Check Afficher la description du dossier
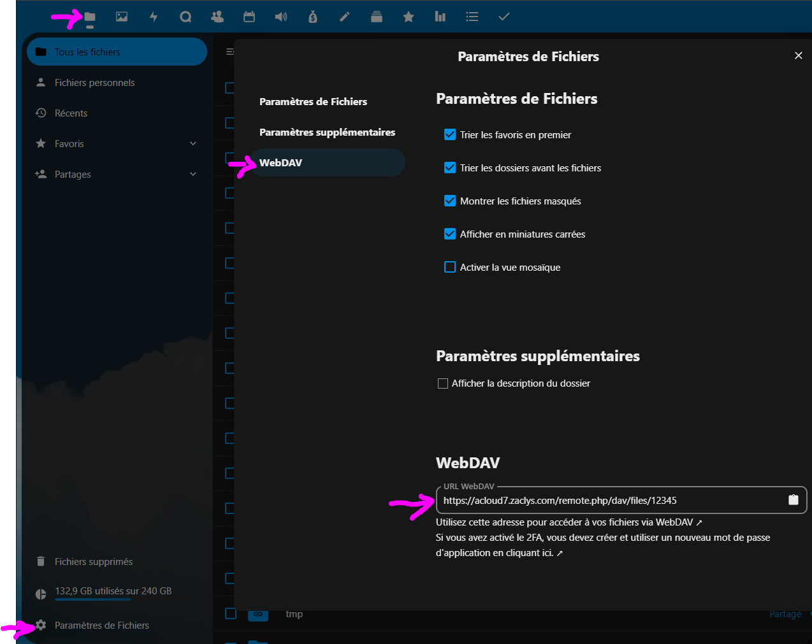This screenshot has width=812, height=644. pos(443,383)
